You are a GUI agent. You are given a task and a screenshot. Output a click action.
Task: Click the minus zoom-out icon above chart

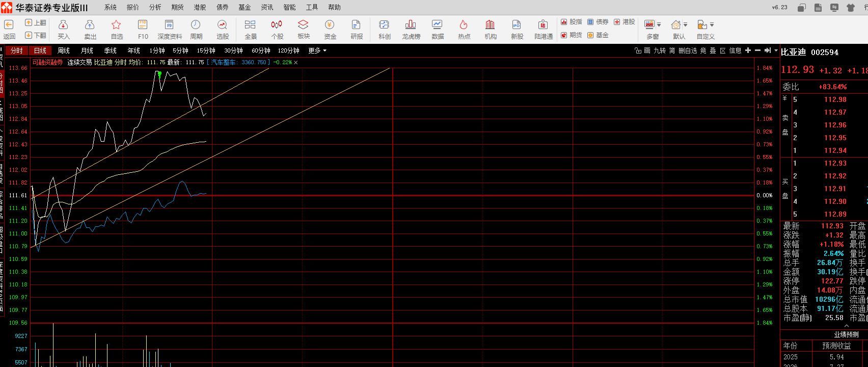(757, 50)
